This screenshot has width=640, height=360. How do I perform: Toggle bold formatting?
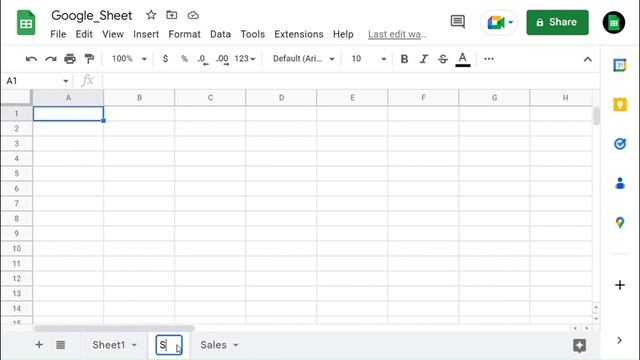coord(404,59)
